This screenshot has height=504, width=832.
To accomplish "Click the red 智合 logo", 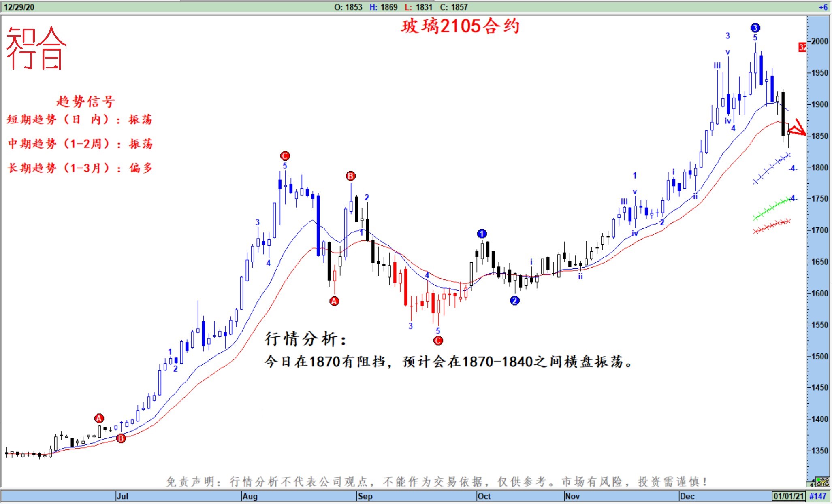I will click(36, 48).
